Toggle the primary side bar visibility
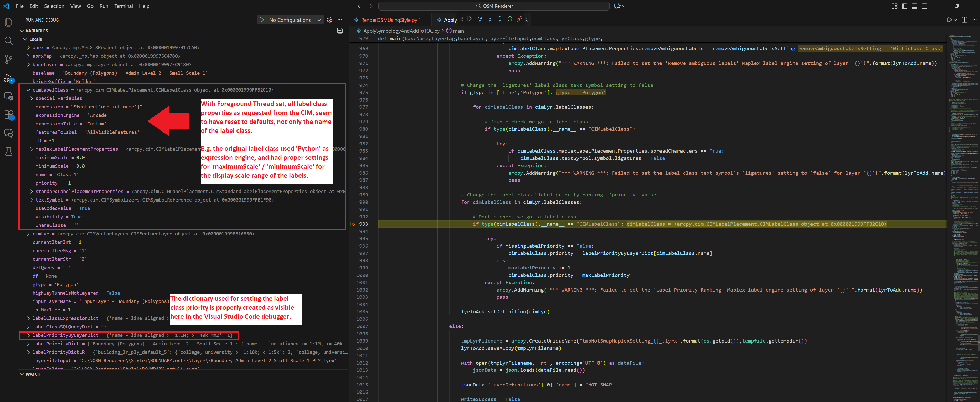 [x=904, y=6]
